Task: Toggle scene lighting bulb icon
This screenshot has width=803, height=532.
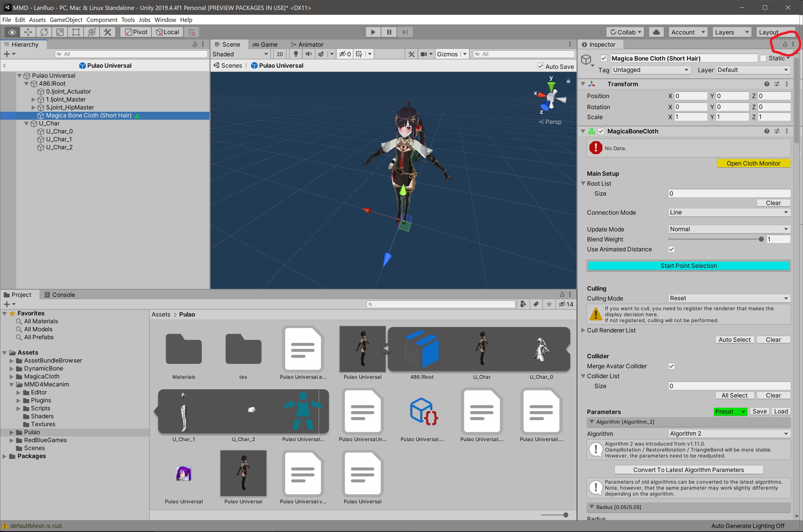Action: (296, 54)
